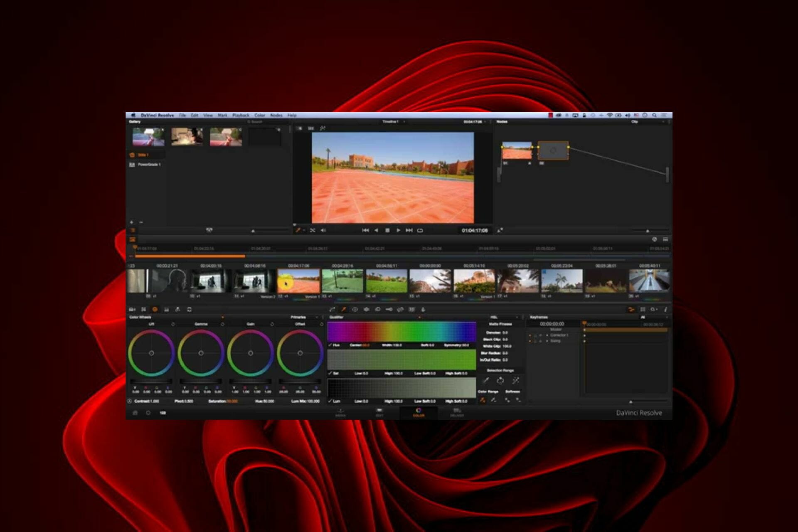Open the All dropdown in Keyframes panel

click(x=654, y=317)
